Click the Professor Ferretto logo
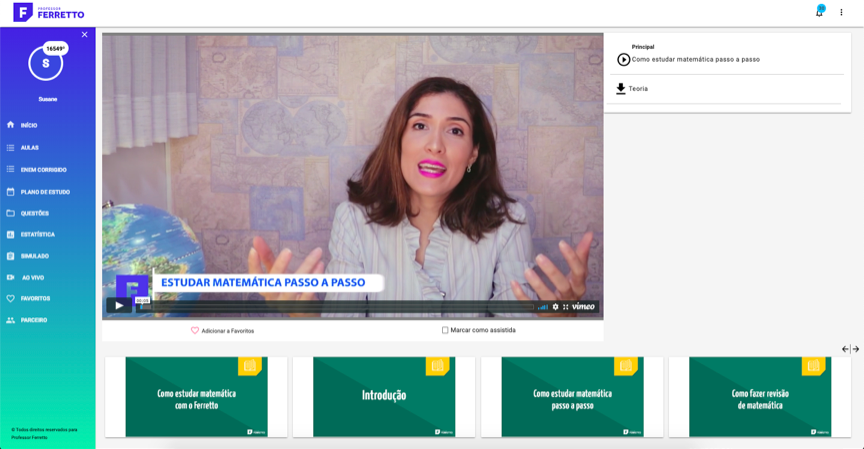The image size is (864, 449). [48, 13]
